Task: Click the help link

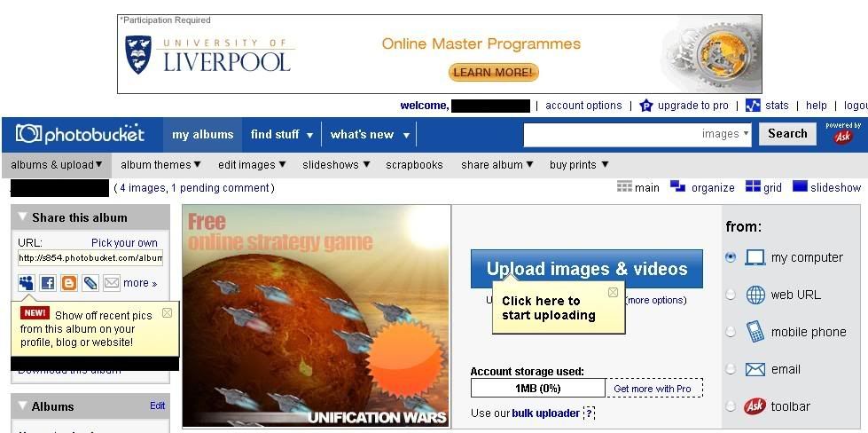Action: coord(816,106)
